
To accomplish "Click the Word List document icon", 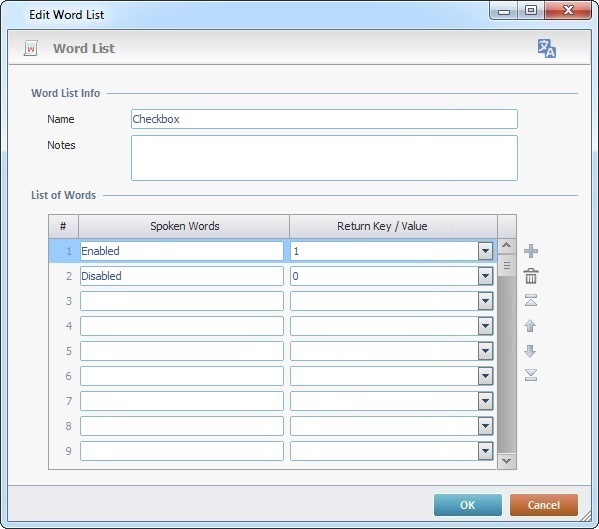I will click(31, 49).
